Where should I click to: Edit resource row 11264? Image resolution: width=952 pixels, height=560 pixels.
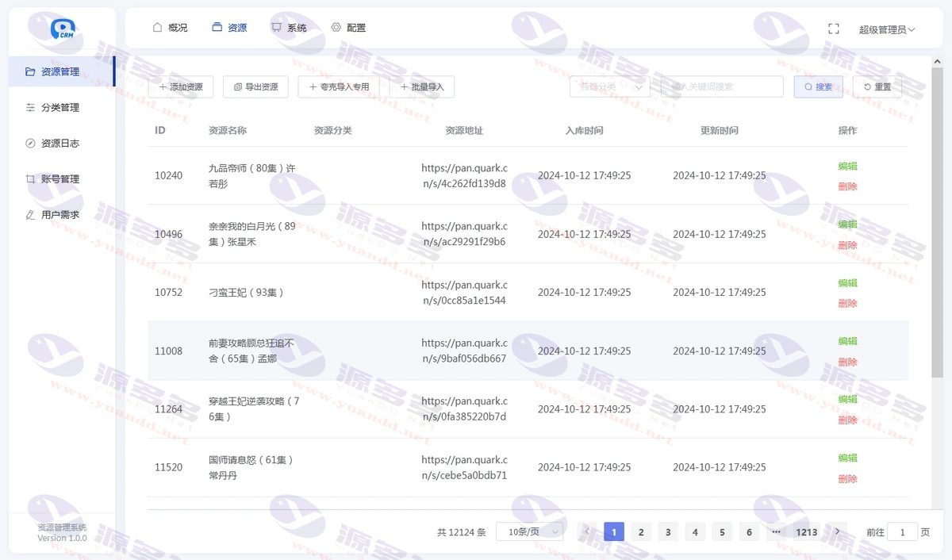(847, 399)
